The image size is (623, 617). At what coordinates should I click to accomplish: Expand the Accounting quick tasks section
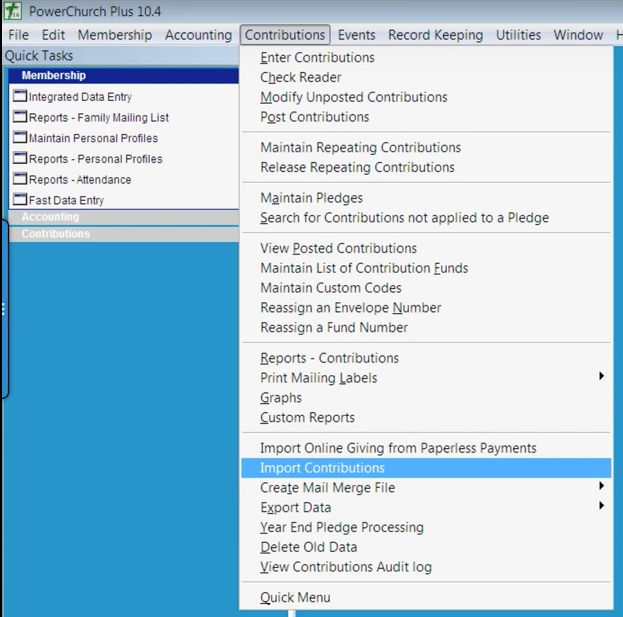(50, 217)
